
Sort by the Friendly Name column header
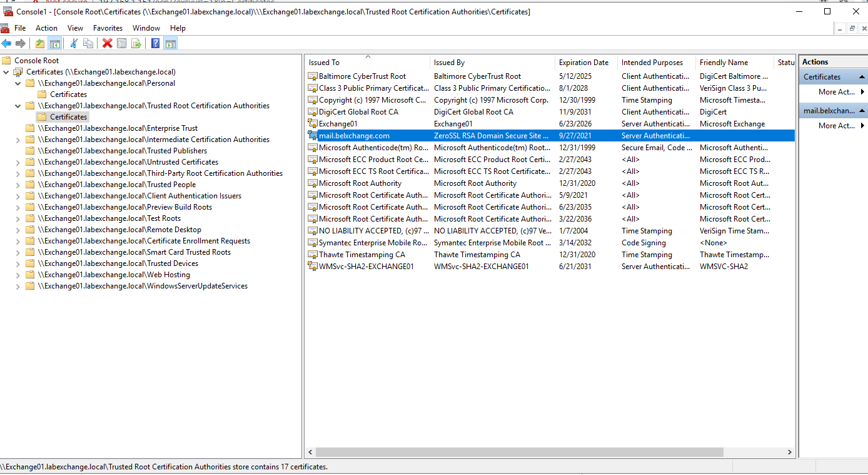[x=735, y=63]
